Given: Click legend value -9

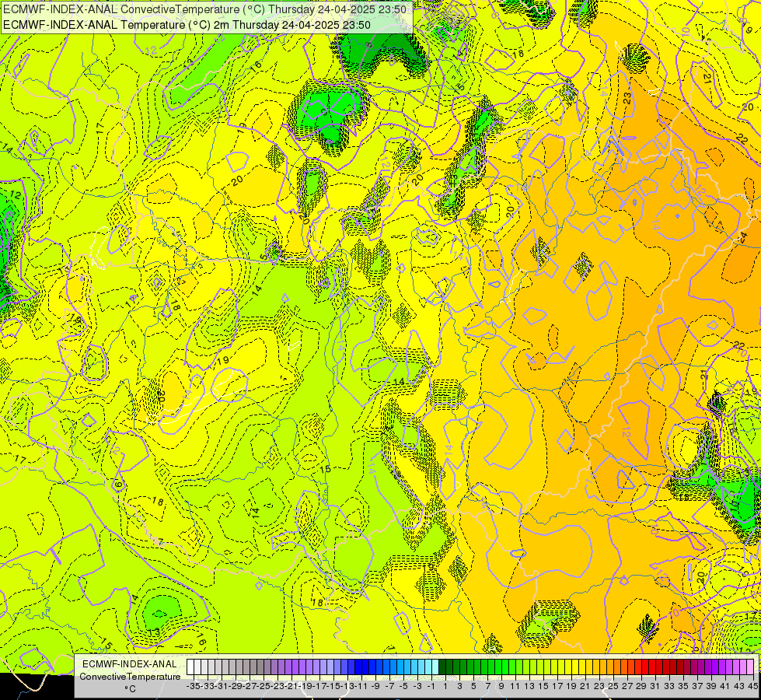Looking at the screenshot, I should coord(375,687).
